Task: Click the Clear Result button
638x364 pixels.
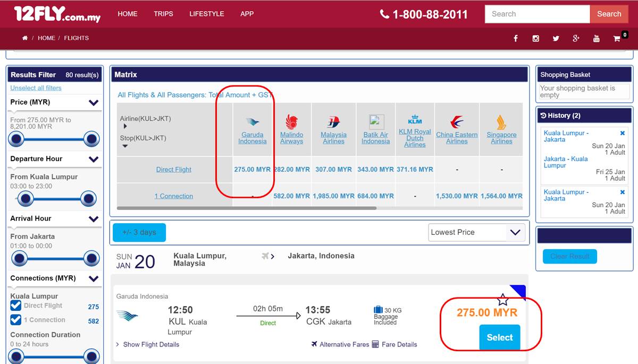Action: [570, 257]
